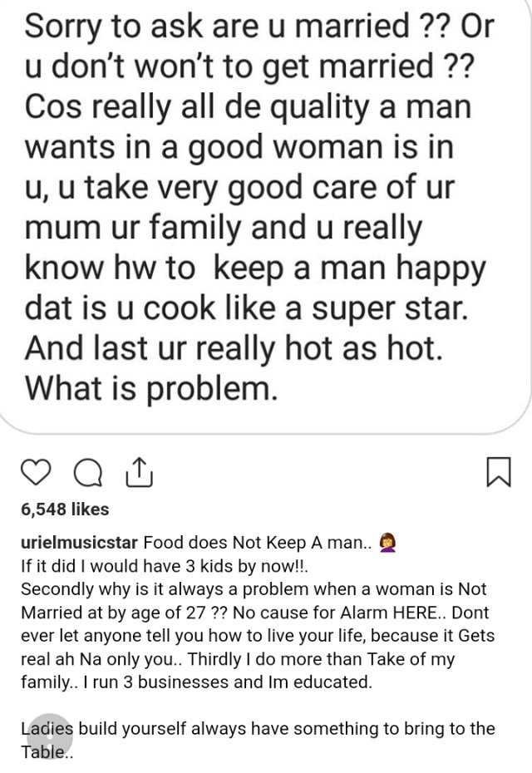Save the post with the bookmark icon
Image resolution: width=532 pixels, height=773 pixels.
pyautogui.click(x=499, y=472)
